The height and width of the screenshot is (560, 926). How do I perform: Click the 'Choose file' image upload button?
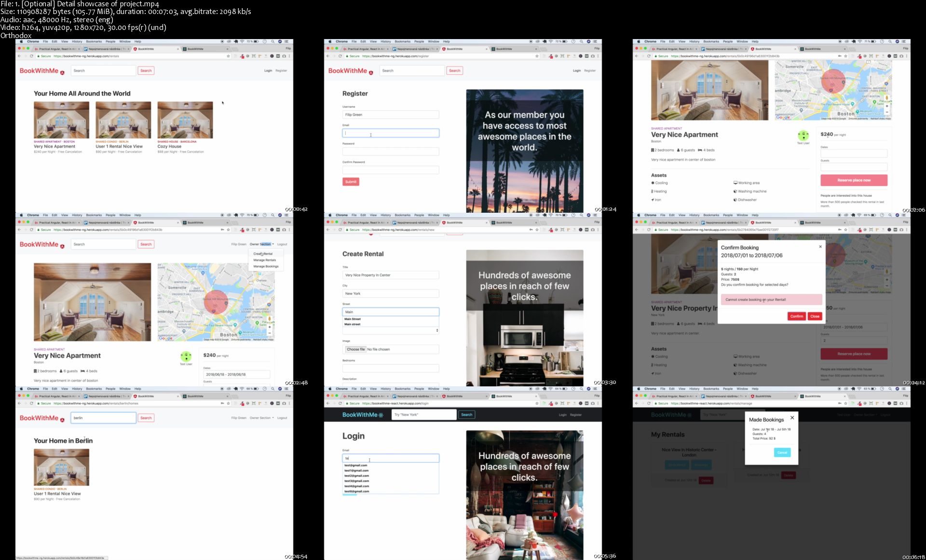pos(355,349)
